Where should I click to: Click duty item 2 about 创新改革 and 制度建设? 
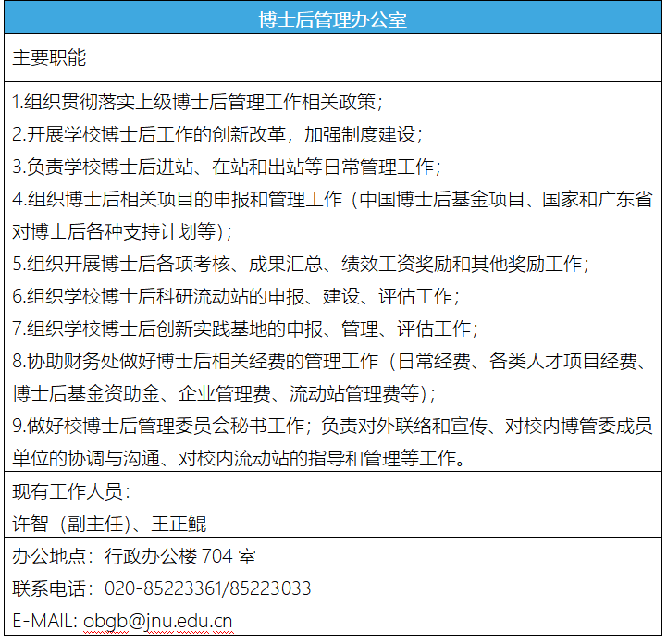(x=217, y=134)
